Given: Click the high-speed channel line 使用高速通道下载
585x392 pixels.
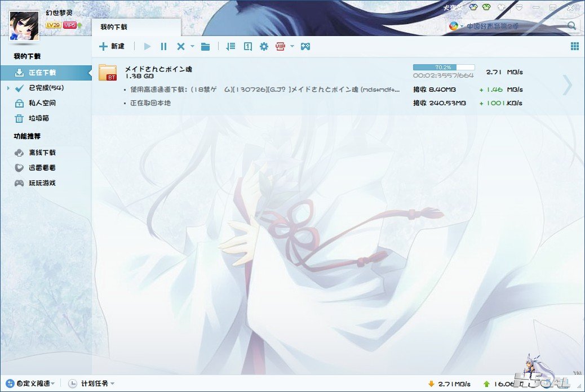Looking at the screenshot, I should click(265, 90).
